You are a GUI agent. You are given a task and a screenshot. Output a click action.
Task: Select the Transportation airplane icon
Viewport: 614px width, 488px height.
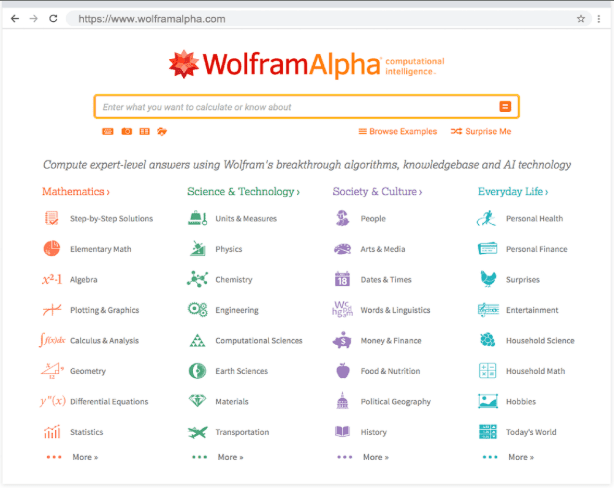tap(197, 432)
